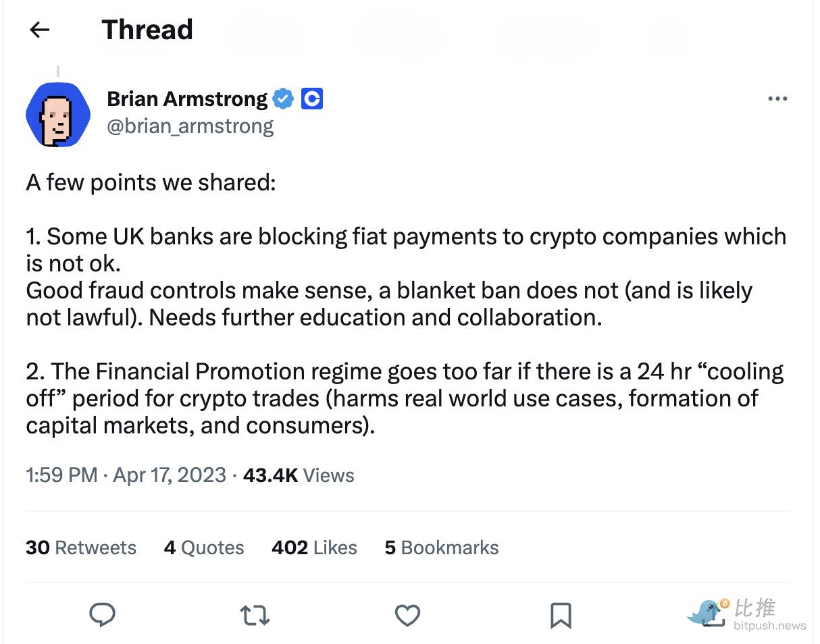Open the 5 Bookmarks count
The width and height of the screenshot is (820, 644).
coord(442,547)
